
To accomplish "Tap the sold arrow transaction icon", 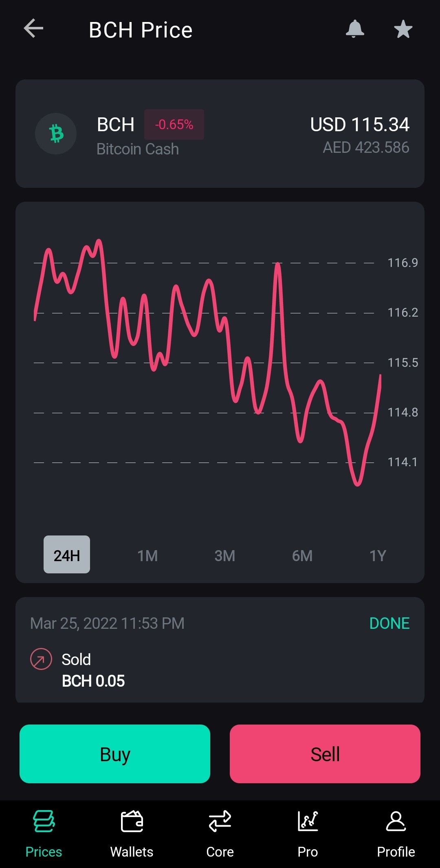I will coord(41,659).
